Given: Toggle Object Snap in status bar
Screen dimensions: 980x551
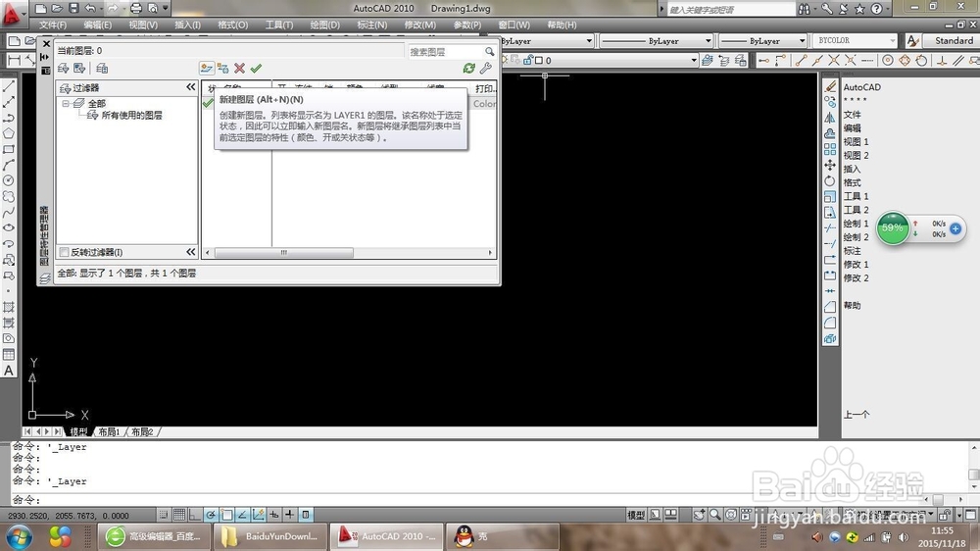Looking at the screenshot, I should pos(226,515).
